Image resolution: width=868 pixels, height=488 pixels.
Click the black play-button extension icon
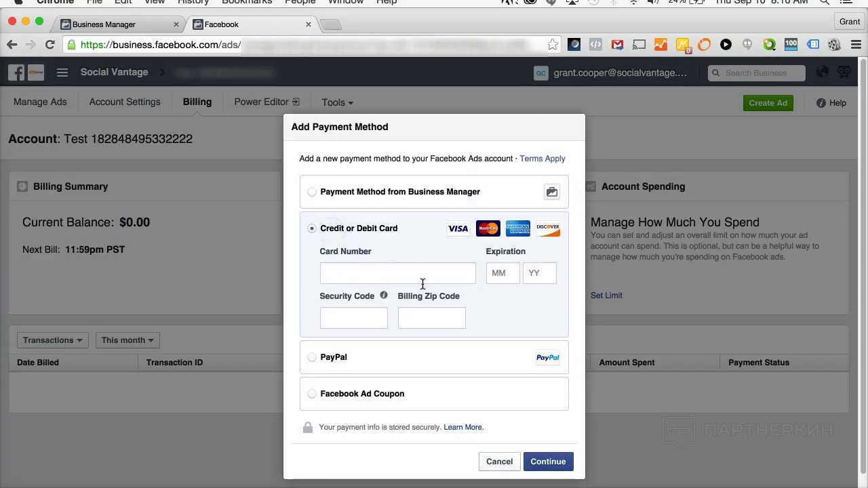click(x=726, y=45)
